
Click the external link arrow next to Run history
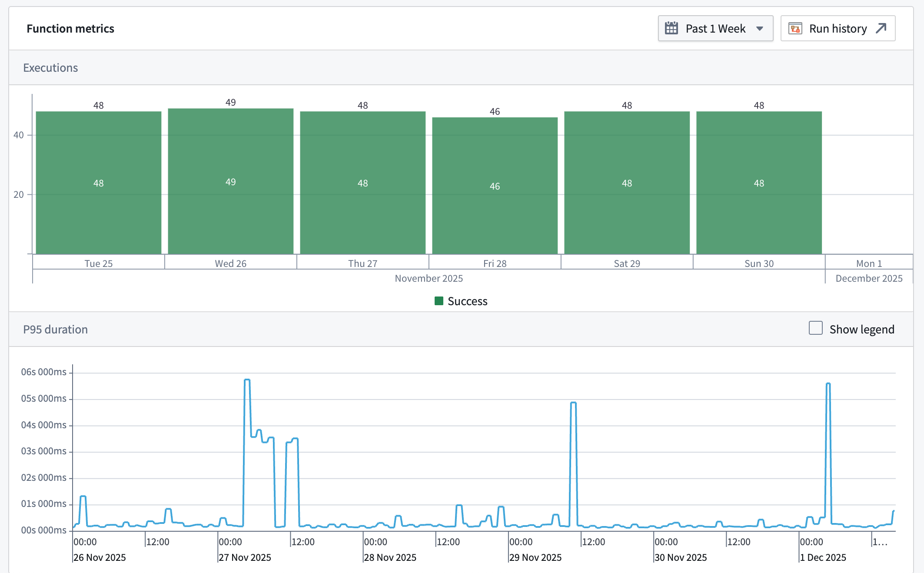tap(881, 28)
